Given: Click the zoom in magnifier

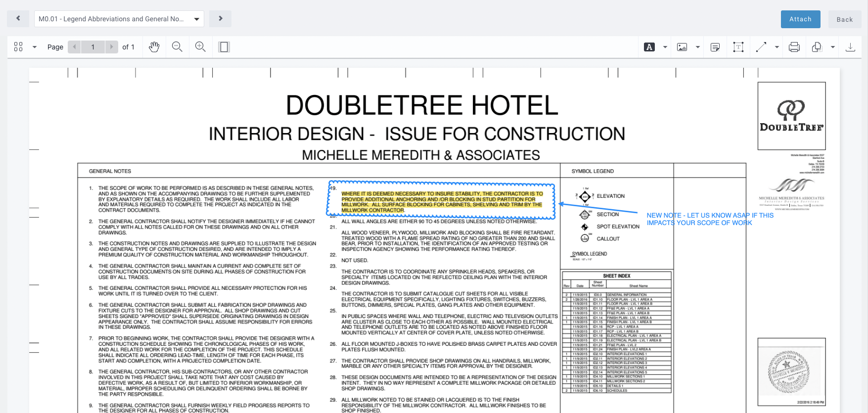Looking at the screenshot, I should (200, 47).
